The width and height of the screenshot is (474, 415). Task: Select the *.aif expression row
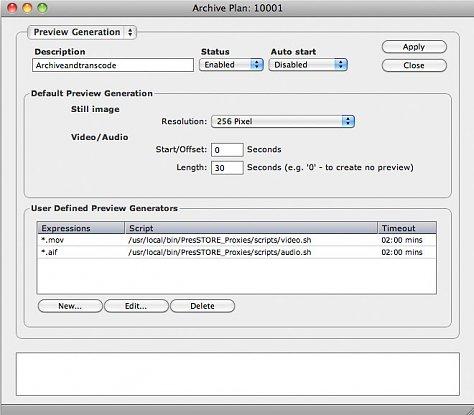tap(236, 252)
